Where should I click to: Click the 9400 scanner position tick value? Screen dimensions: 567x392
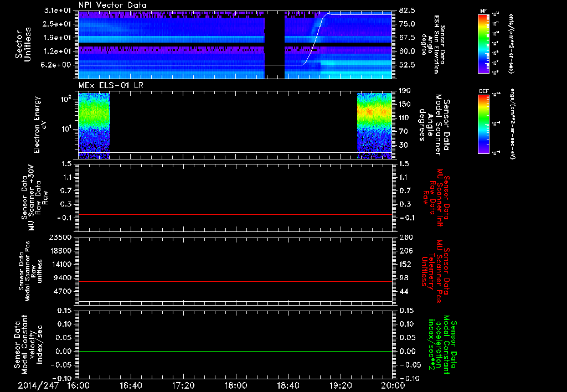pyautogui.click(x=63, y=278)
